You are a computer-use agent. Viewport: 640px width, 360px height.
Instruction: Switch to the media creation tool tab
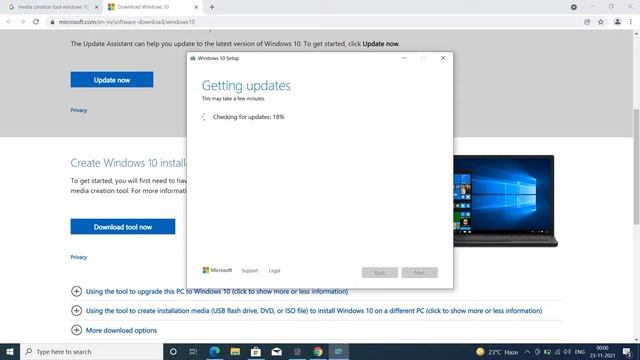[x=53, y=7]
